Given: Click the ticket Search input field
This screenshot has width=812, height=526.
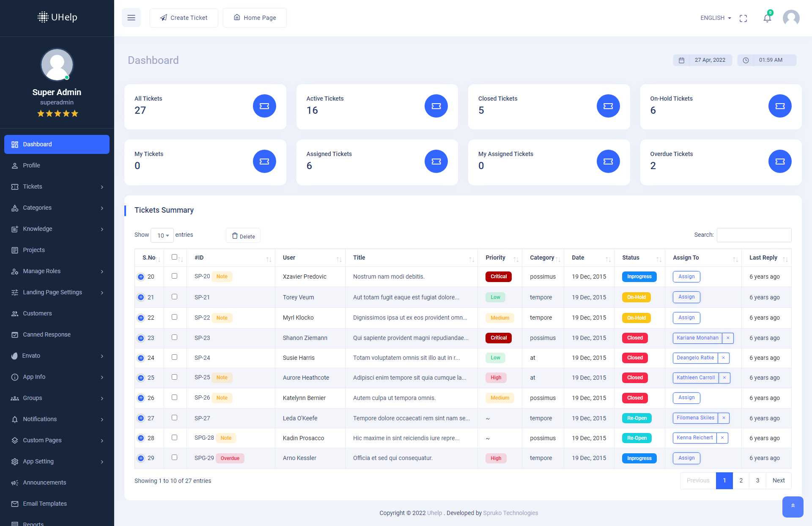Looking at the screenshot, I should coord(754,235).
